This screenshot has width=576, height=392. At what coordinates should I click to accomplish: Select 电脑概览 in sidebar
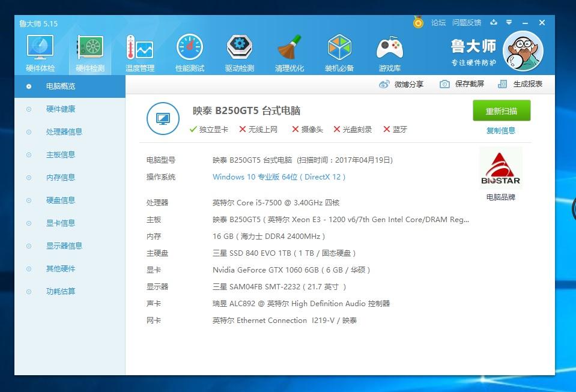[x=70, y=86]
